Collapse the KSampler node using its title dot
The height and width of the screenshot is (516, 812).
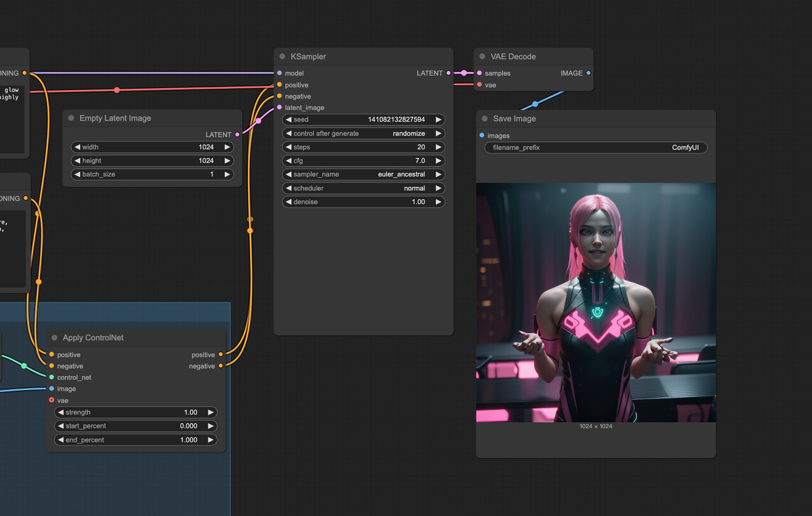pyautogui.click(x=282, y=56)
